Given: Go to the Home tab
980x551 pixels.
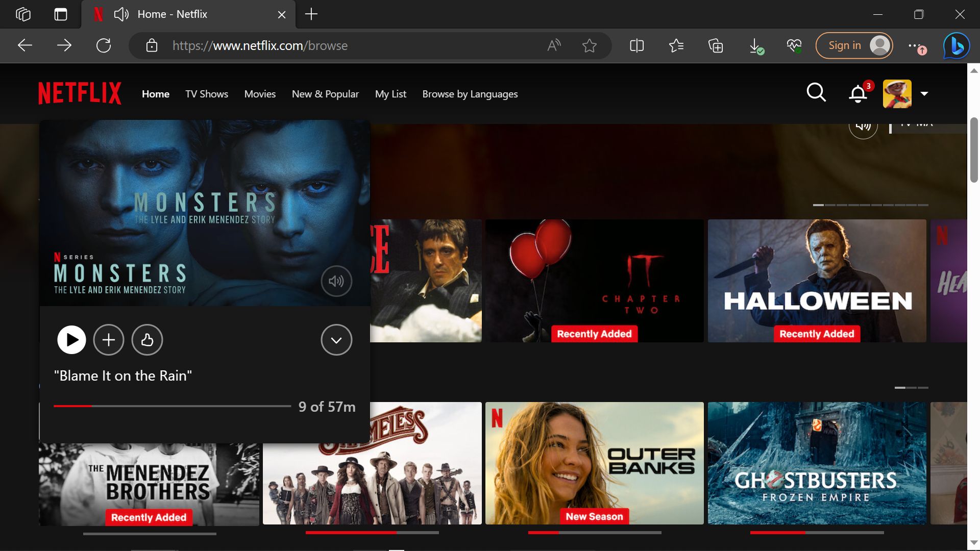Looking at the screenshot, I should pos(156,94).
